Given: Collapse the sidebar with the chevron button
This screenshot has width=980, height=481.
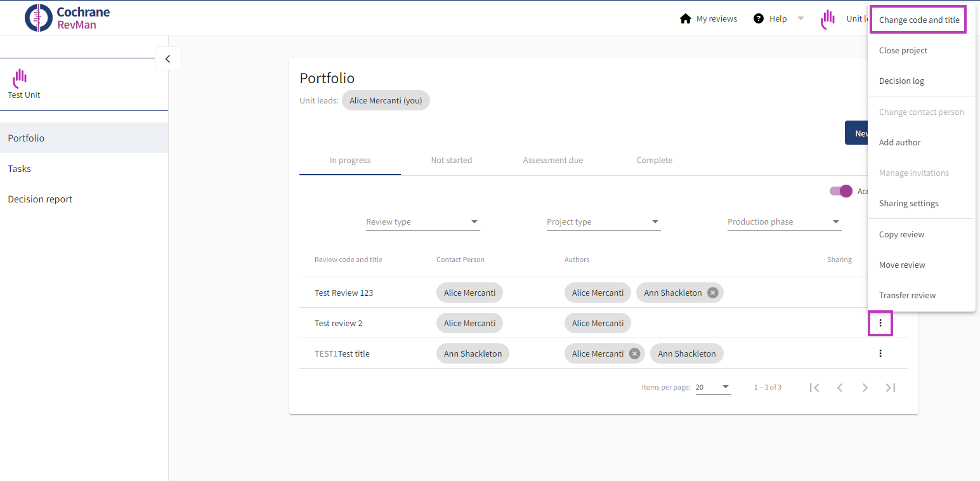Looking at the screenshot, I should [x=167, y=58].
